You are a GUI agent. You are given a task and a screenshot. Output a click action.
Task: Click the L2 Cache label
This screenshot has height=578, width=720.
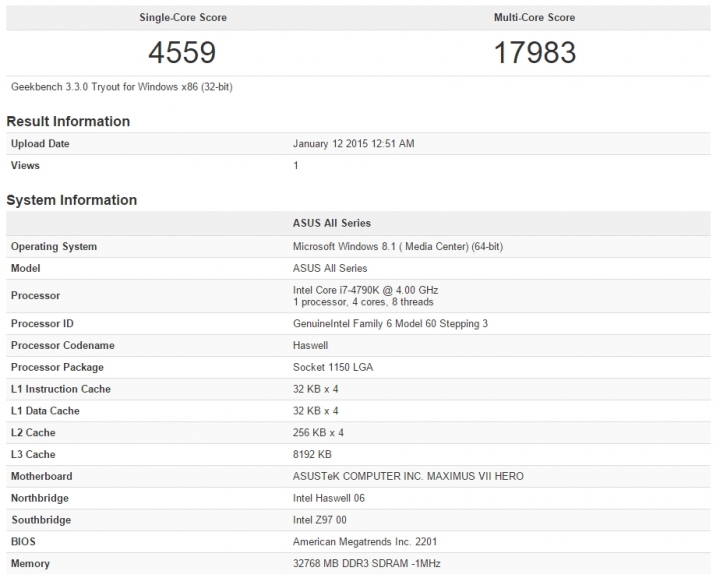point(33,432)
